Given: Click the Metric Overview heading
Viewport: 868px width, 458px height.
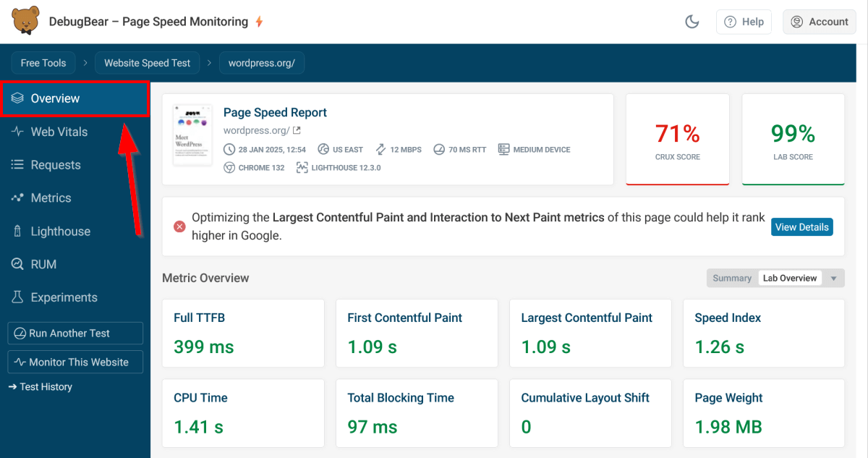Looking at the screenshot, I should 205,278.
